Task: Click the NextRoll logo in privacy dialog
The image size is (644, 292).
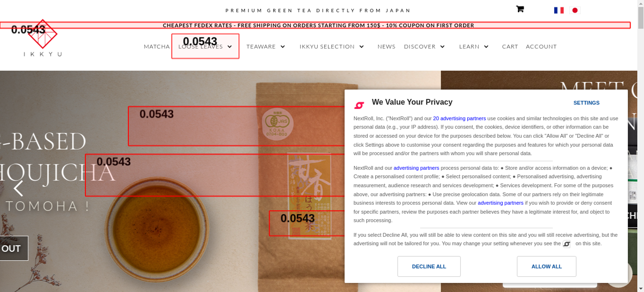Action: point(359,105)
